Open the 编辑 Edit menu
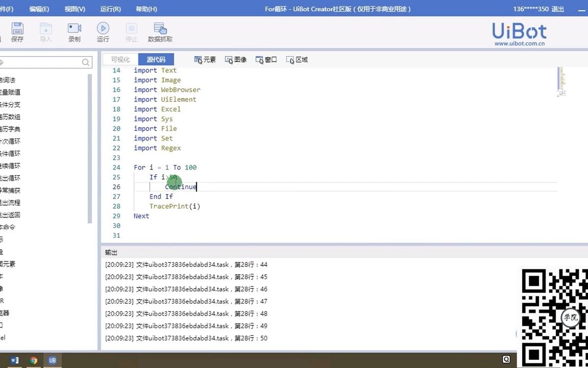 tap(39, 9)
